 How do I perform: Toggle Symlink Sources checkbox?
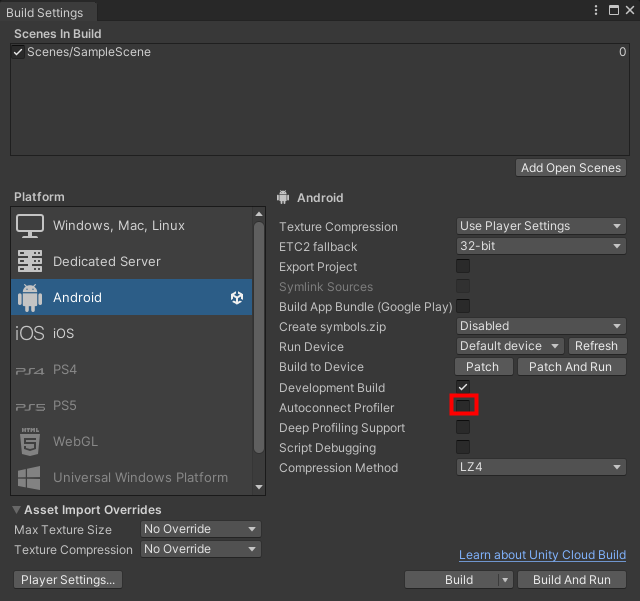463,286
